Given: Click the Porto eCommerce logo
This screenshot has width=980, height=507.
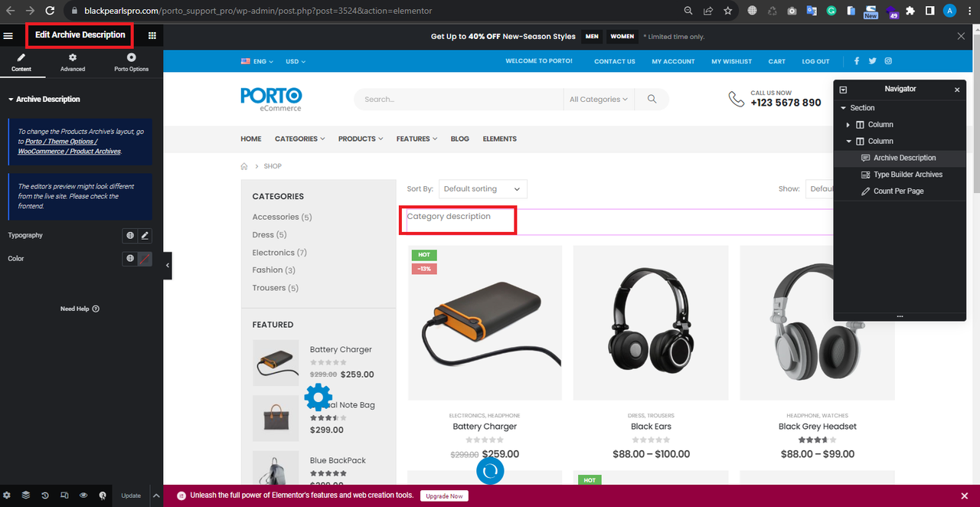Looking at the screenshot, I should click(x=271, y=99).
